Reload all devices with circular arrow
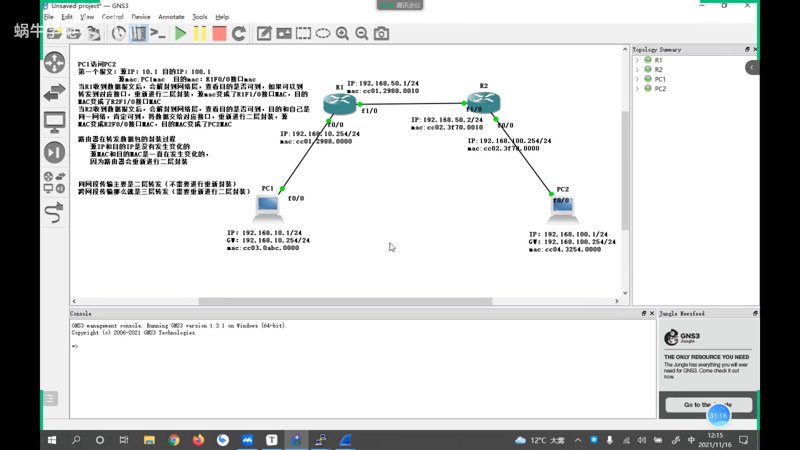The width and height of the screenshot is (800, 450). 239,34
